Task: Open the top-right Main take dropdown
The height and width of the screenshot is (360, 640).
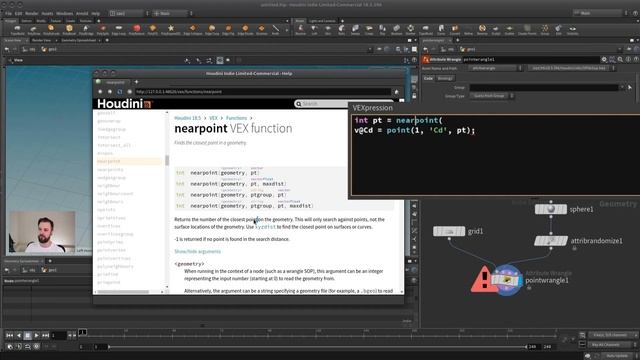Action: click(x=600, y=13)
